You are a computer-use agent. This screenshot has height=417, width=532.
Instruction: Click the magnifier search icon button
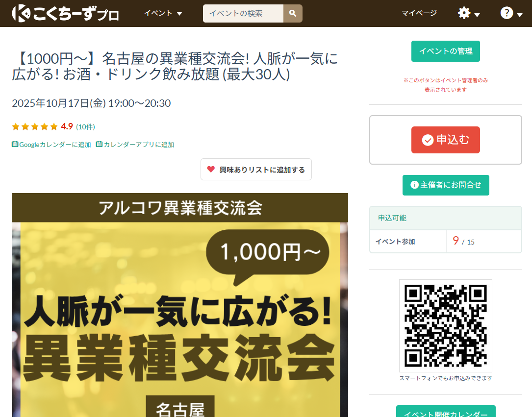(x=293, y=14)
